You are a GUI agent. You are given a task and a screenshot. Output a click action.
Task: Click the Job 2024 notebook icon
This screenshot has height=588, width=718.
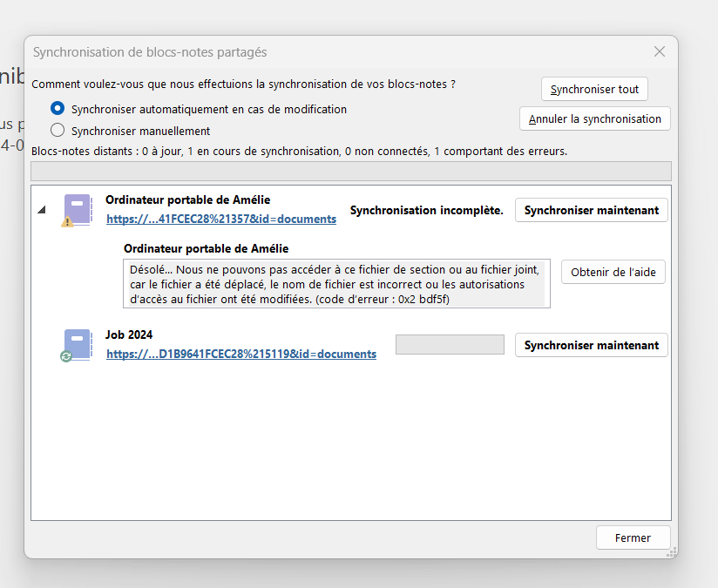point(77,345)
